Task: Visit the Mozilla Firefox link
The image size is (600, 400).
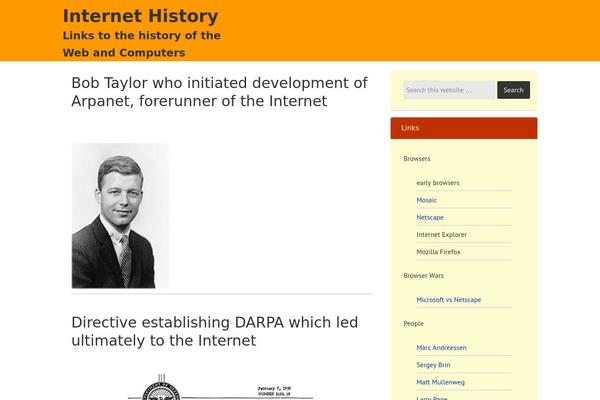Action: coord(438,252)
